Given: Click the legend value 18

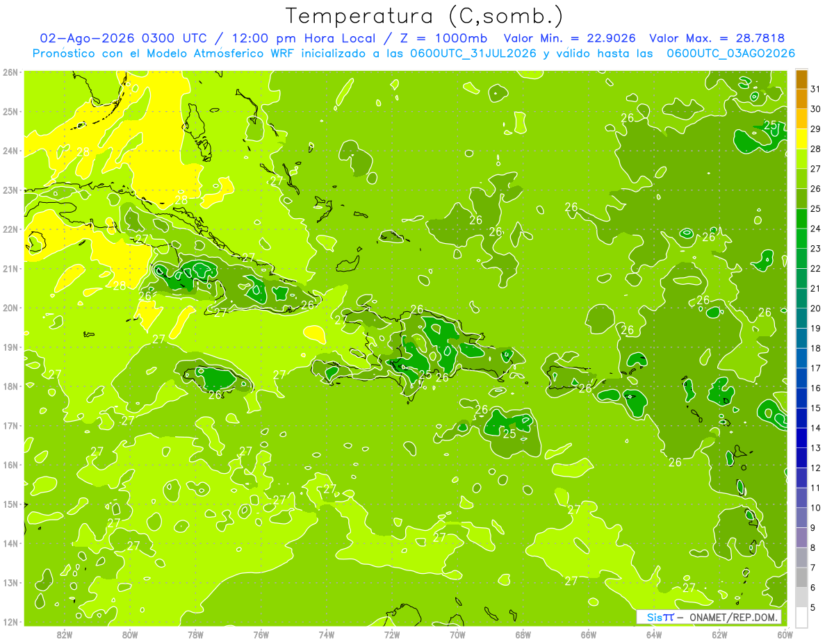Looking at the screenshot, I should tap(816, 347).
